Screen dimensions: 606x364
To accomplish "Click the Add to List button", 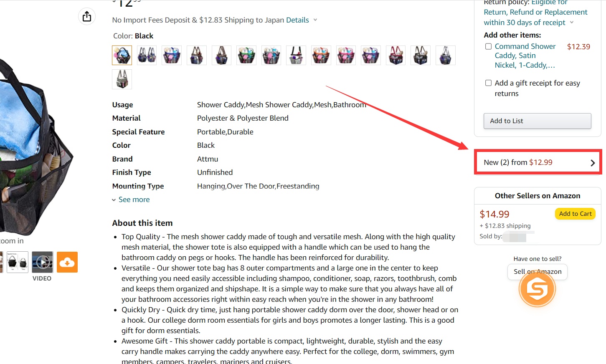I will [537, 121].
